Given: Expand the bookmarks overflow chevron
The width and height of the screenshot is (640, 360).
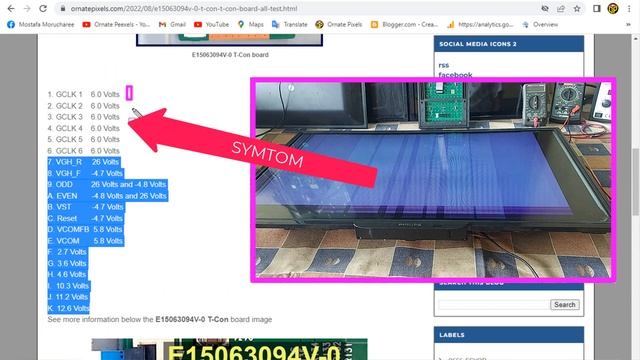Looking at the screenshot, I should [629, 24].
